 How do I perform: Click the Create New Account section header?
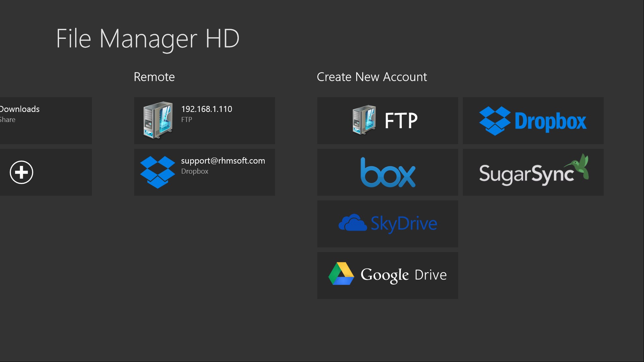pyautogui.click(x=372, y=77)
